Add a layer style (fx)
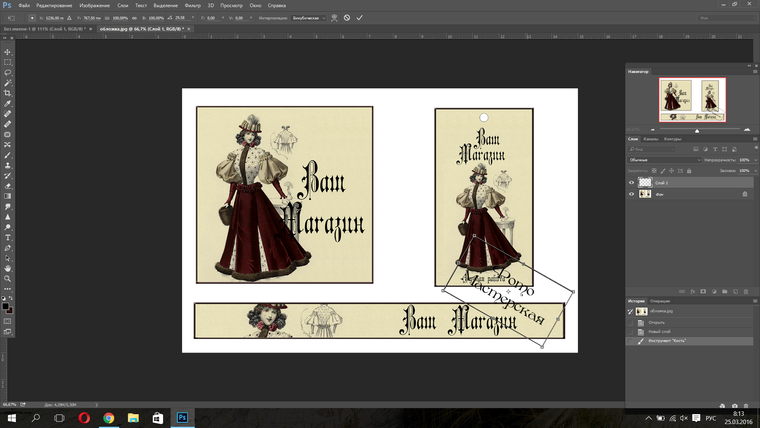This screenshot has height=428, width=760. pos(693,291)
